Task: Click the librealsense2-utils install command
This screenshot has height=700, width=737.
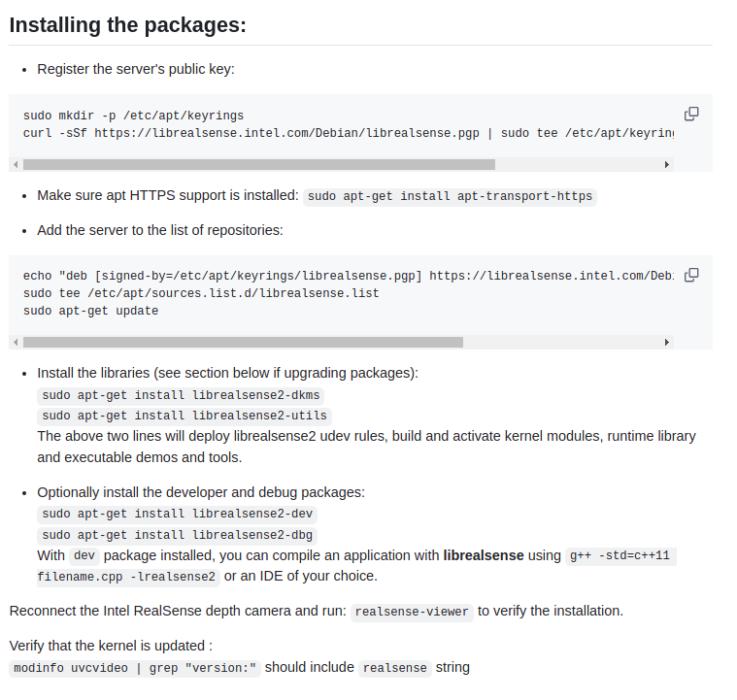Action: [x=185, y=416]
